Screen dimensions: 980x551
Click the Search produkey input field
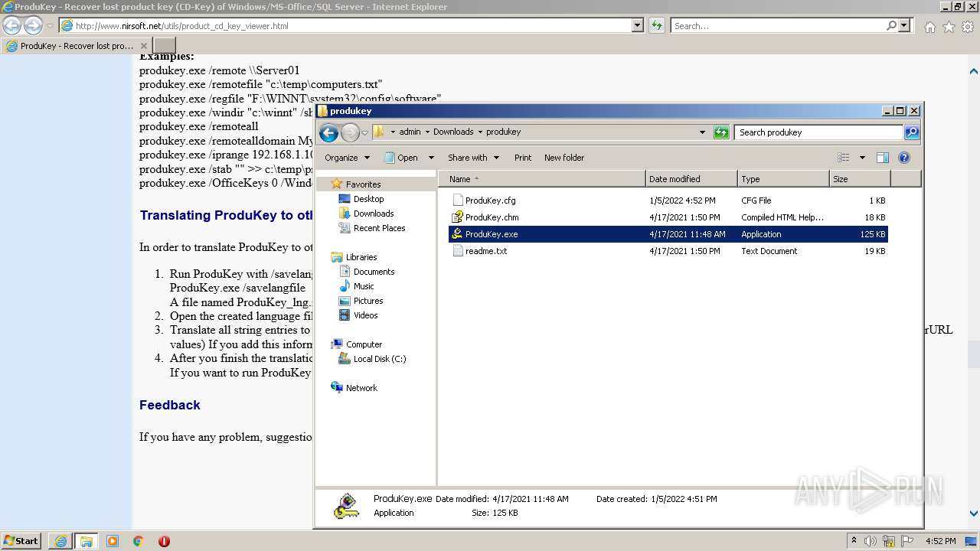(x=819, y=132)
